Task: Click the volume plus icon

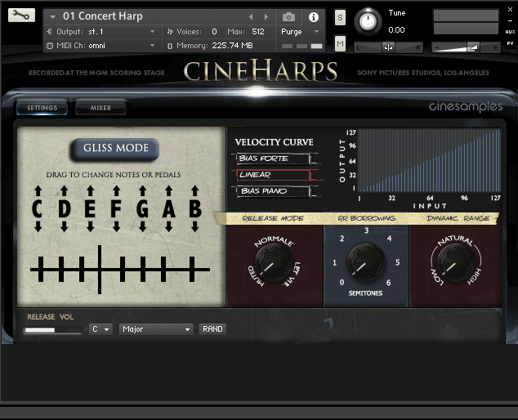Action: (x=495, y=48)
